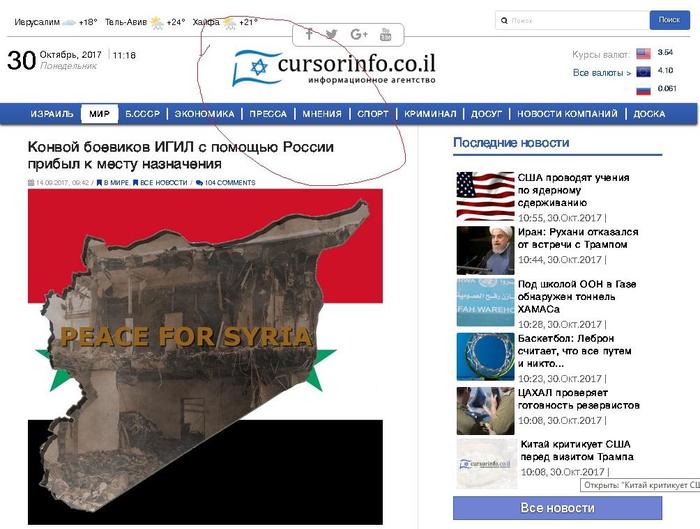Open the Facebook social icon
The image size is (700, 529).
coord(309,34)
